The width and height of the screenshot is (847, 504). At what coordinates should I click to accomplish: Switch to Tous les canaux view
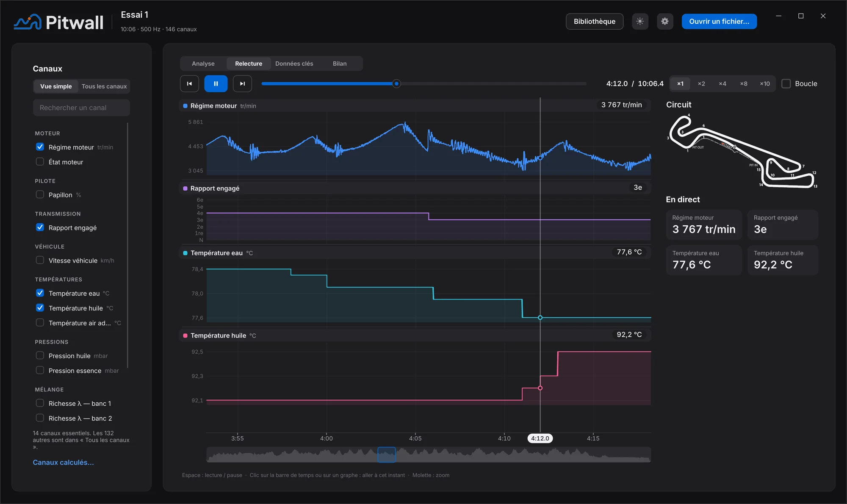(x=104, y=86)
